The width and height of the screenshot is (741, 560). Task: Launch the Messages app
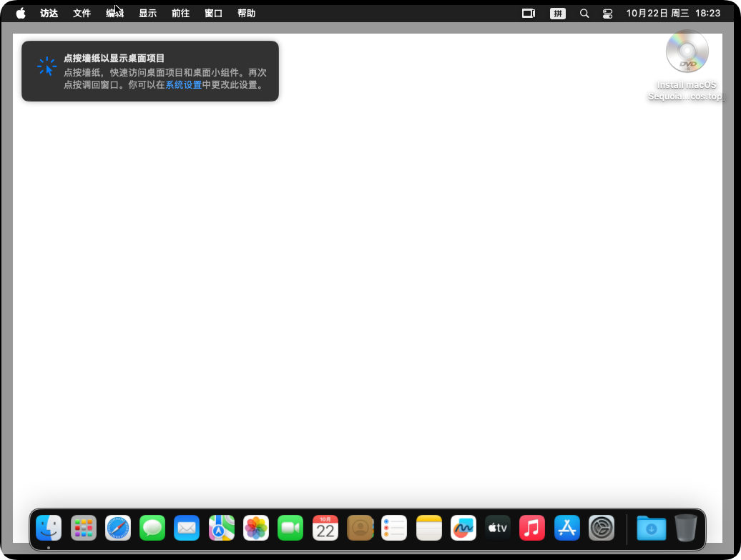152,528
